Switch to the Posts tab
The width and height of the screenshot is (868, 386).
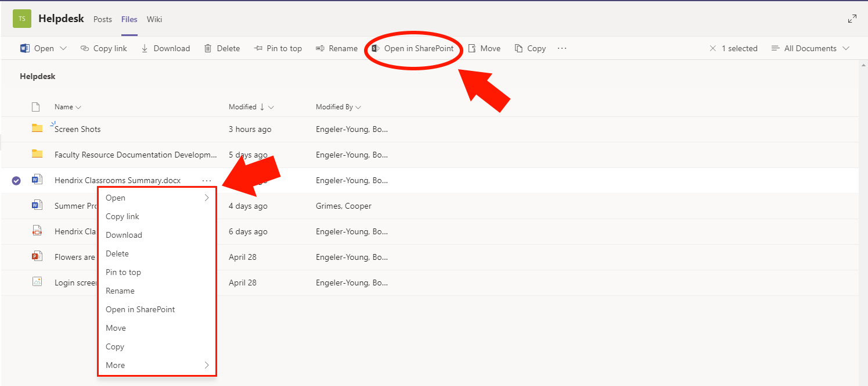pyautogui.click(x=103, y=19)
